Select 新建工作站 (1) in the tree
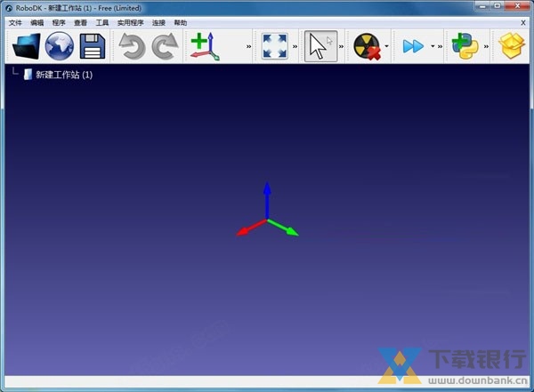 (x=63, y=75)
